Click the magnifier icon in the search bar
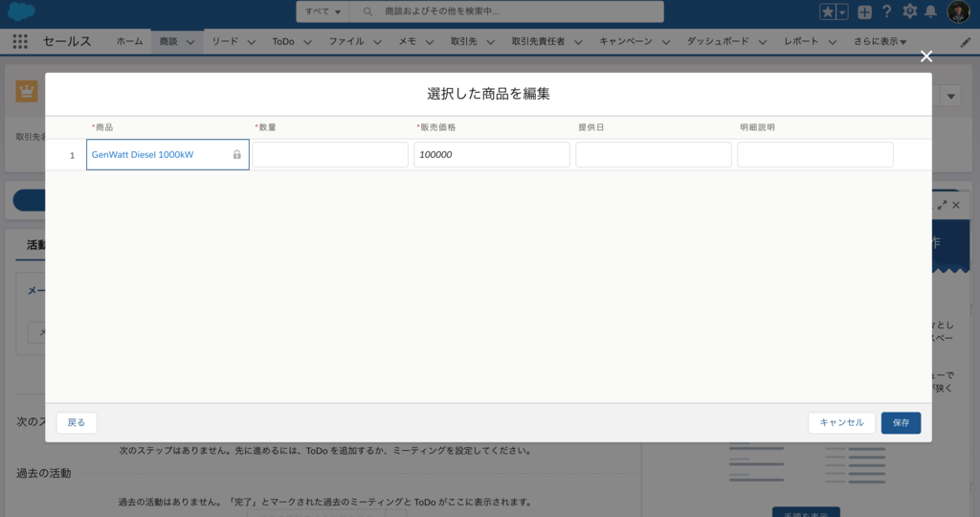This screenshot has height=517, width=980. 367,11
